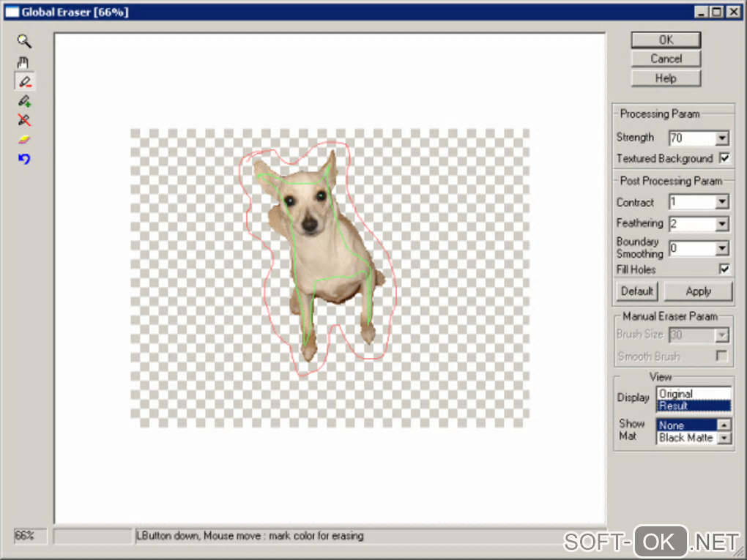Screen dimensions: 747x560
Task: Open the Brush Size dropdown arrow
Action: (x=722, y=335)
